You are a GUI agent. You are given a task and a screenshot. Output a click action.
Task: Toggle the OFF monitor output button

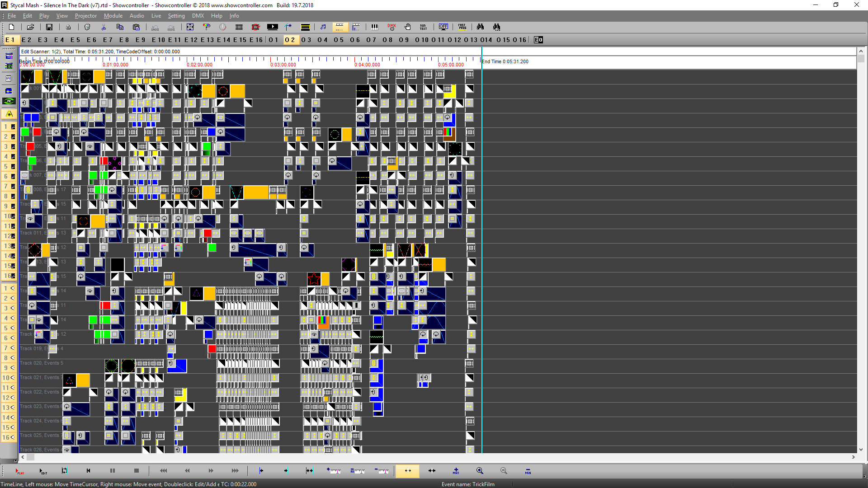(443, 27)
